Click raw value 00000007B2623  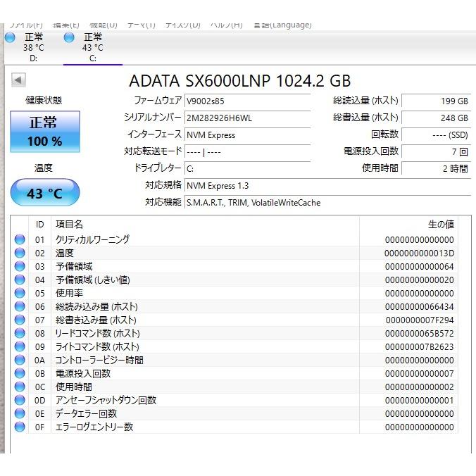pyautogui.click(x=419, y=346)
